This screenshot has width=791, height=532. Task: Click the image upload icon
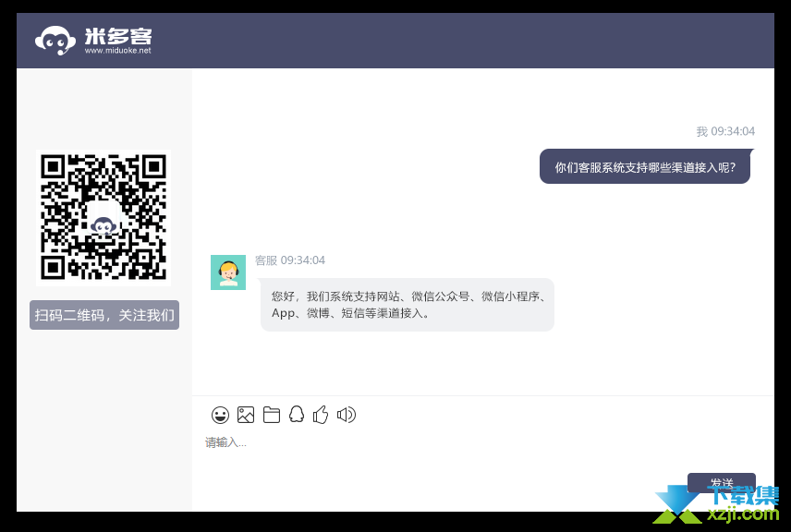246,415
